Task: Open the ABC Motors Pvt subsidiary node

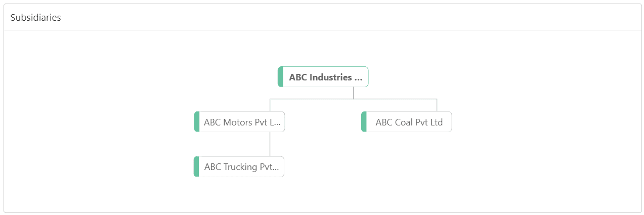Action: (242, 122)
